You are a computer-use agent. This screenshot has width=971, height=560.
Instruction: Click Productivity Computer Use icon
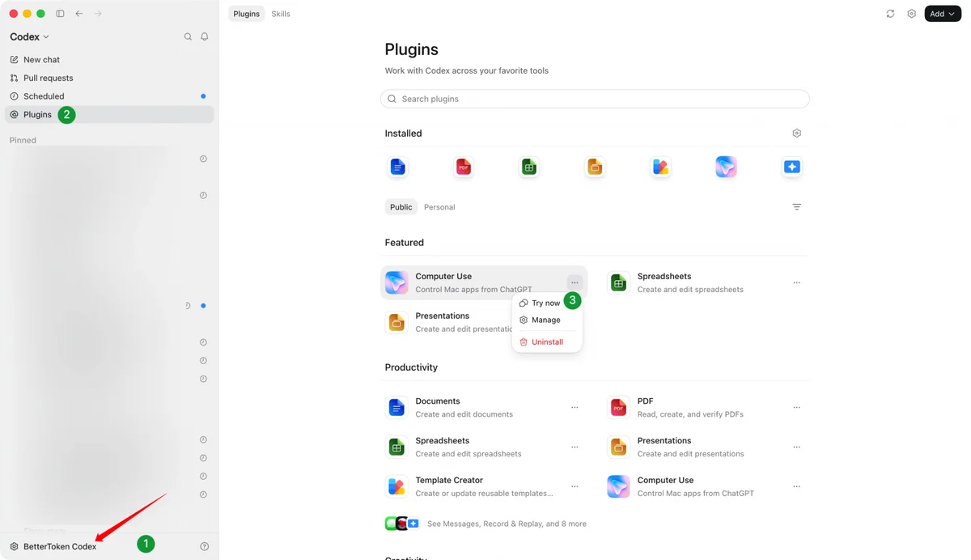click(618, 486)
